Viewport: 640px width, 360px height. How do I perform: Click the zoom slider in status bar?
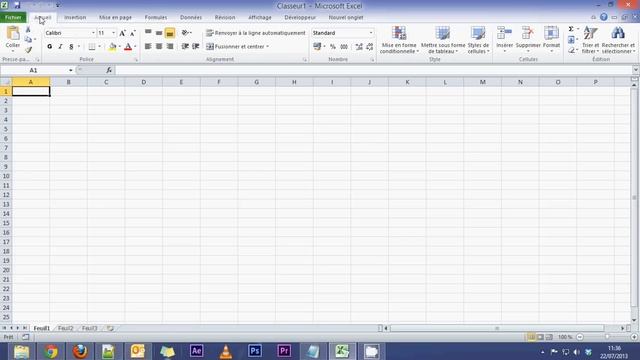(x=607, y=337)
